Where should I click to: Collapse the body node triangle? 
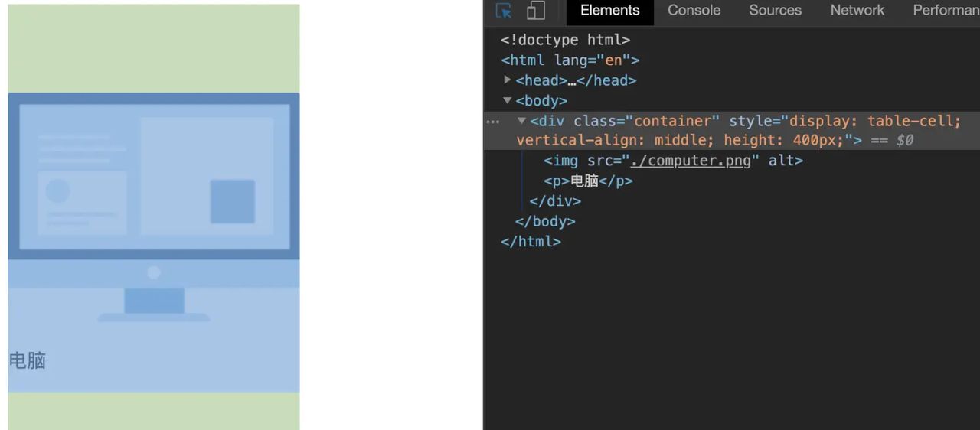click(x=507, y=100)
